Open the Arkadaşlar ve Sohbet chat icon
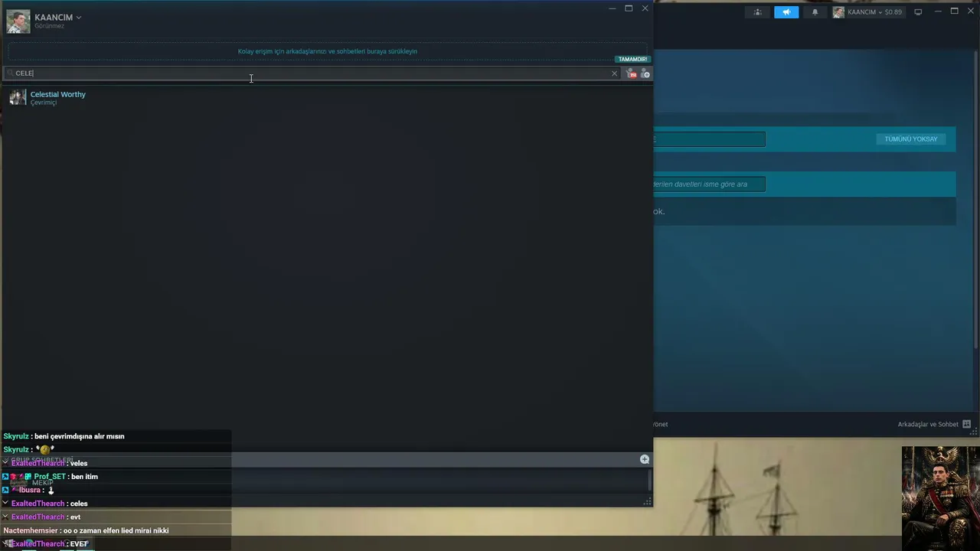 [x=966, y=424]
